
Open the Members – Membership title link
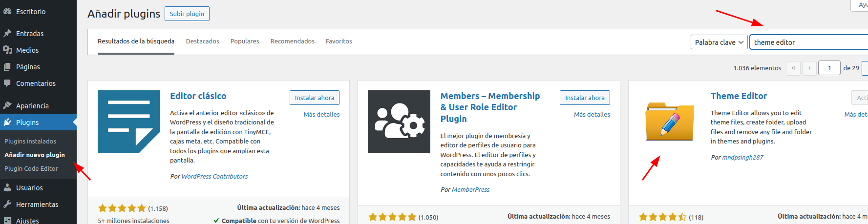pos(490,107)
